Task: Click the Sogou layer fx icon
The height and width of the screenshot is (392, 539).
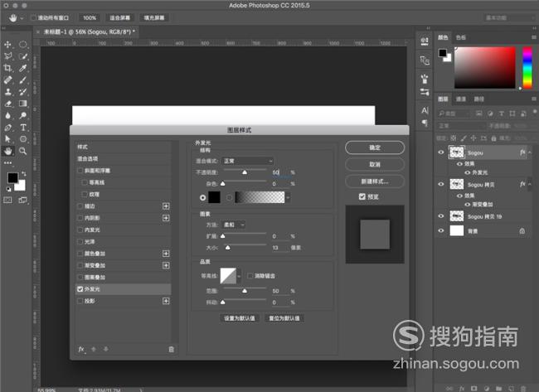Action: point(522,152)
